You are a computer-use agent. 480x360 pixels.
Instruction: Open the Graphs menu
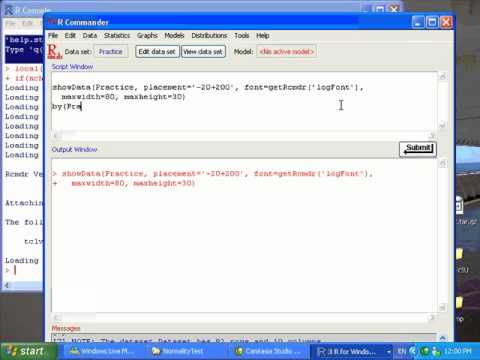click(x=147, y=35)
